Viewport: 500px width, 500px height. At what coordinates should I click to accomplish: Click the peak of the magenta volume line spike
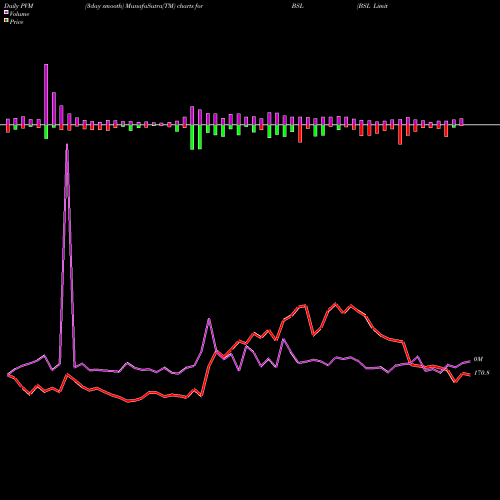point(67,145)
